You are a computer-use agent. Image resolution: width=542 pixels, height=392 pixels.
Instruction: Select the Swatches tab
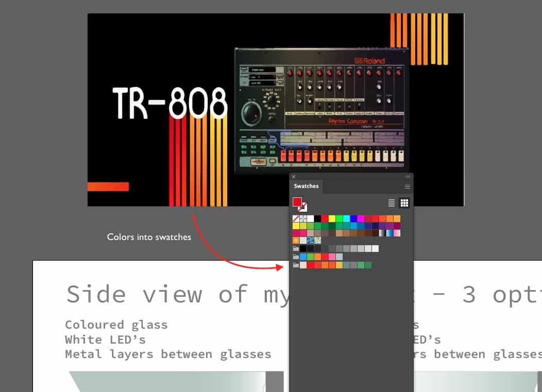[x=306, y=186]
